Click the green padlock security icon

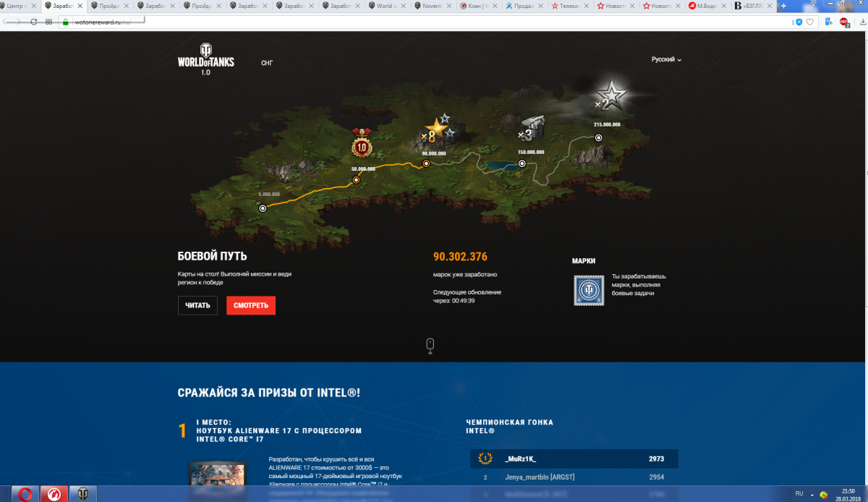point(66,22)
